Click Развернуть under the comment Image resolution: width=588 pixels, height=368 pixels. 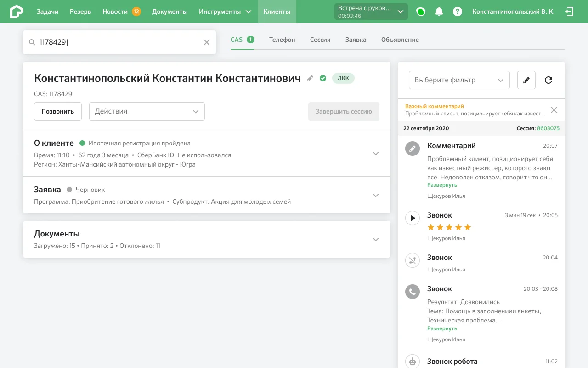[442, 185]
